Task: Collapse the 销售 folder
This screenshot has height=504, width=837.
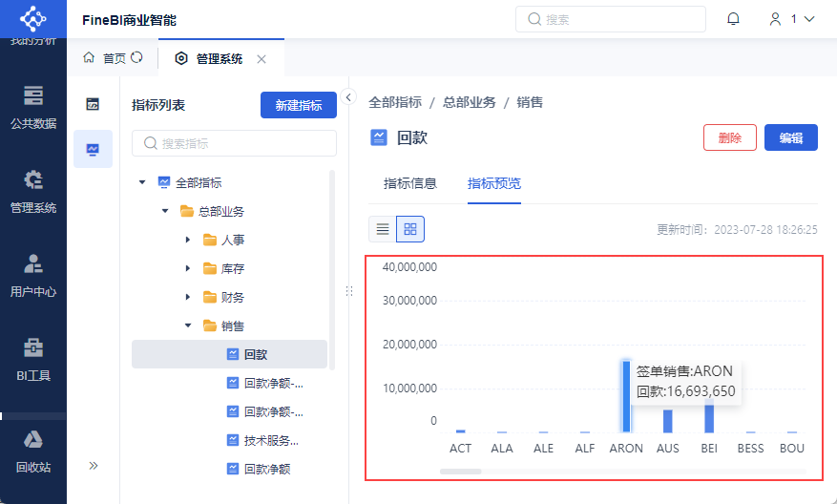Action: [188, 325]
